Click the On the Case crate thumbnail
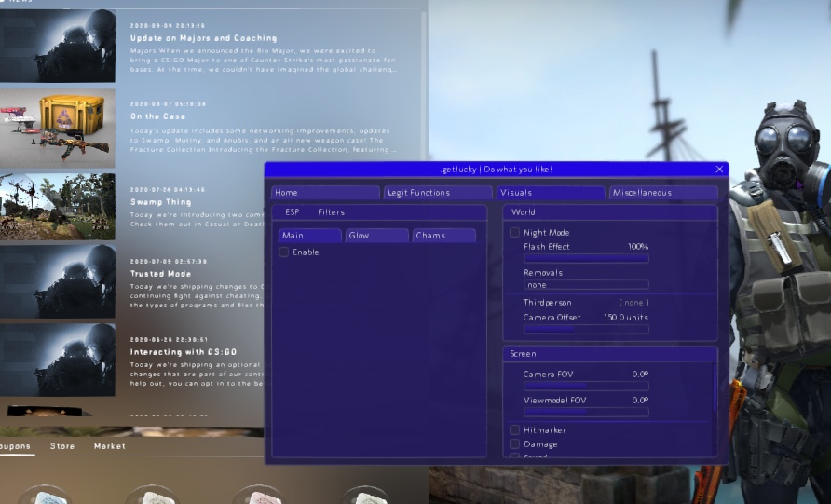831x504 pixels. [57, 128]
